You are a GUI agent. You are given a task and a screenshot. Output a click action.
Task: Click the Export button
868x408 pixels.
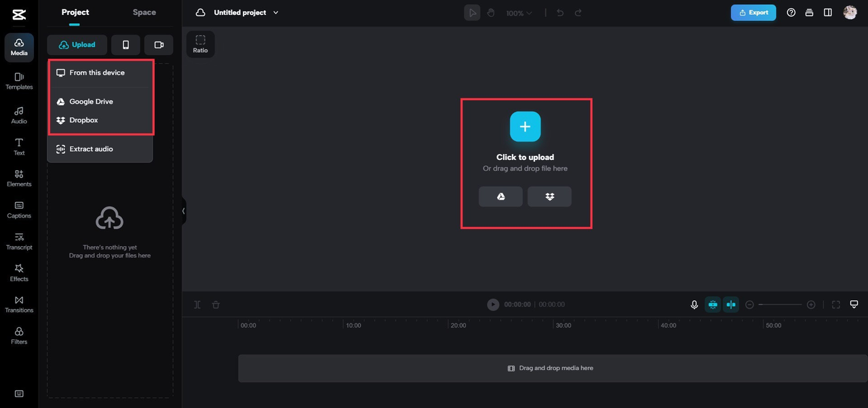pyautogui.click(x=753, y=12)
